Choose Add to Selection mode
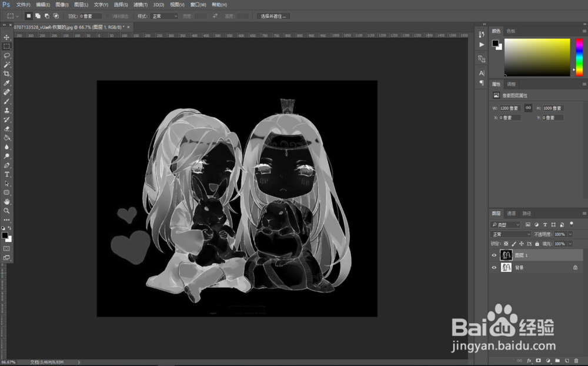This screenshot has width=588, height=366. [x=38, y=16]
